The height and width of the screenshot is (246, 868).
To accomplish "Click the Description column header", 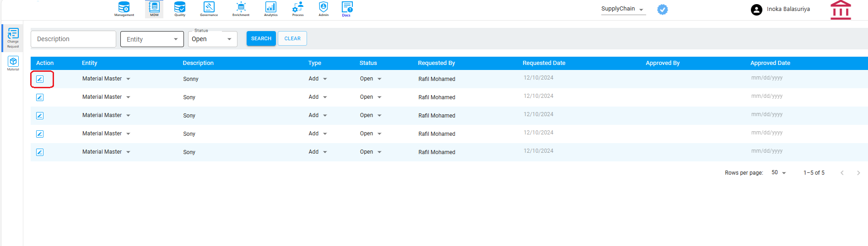I will coord(198,63).
